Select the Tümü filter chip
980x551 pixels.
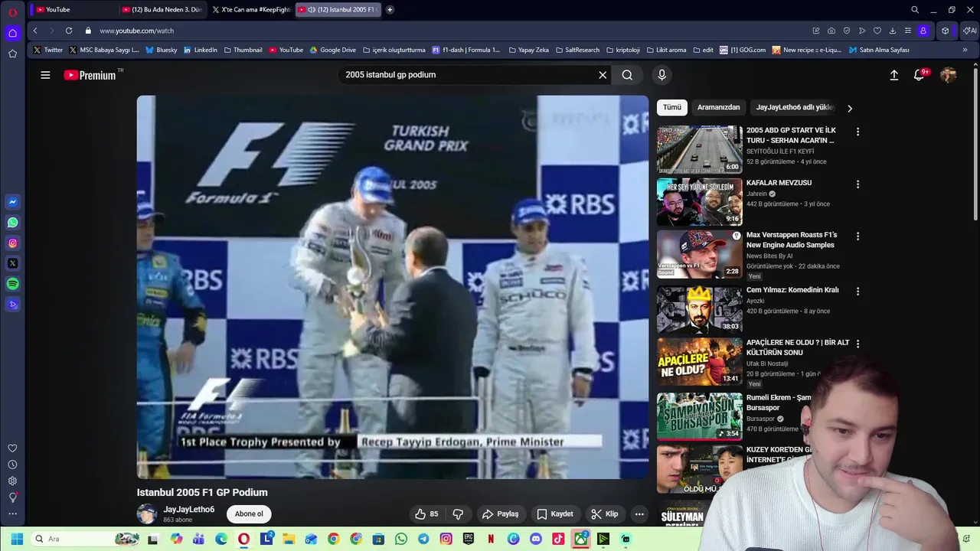(672, 108)
